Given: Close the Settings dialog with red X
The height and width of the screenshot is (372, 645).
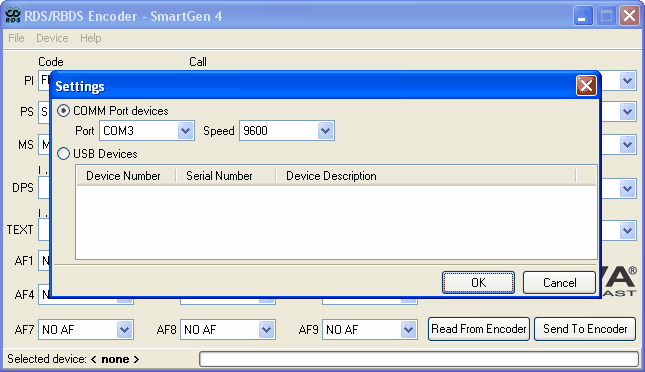Looking at the screenshot, I should coord(586,86).
